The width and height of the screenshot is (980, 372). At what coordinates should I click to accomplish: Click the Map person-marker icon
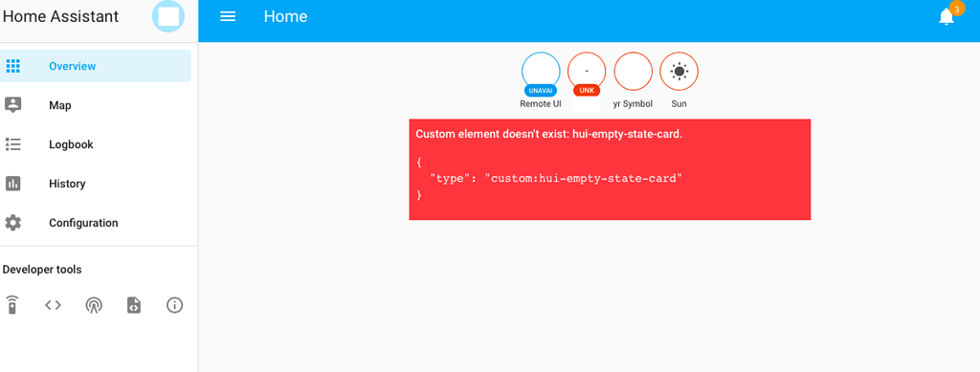coord(13,105)
